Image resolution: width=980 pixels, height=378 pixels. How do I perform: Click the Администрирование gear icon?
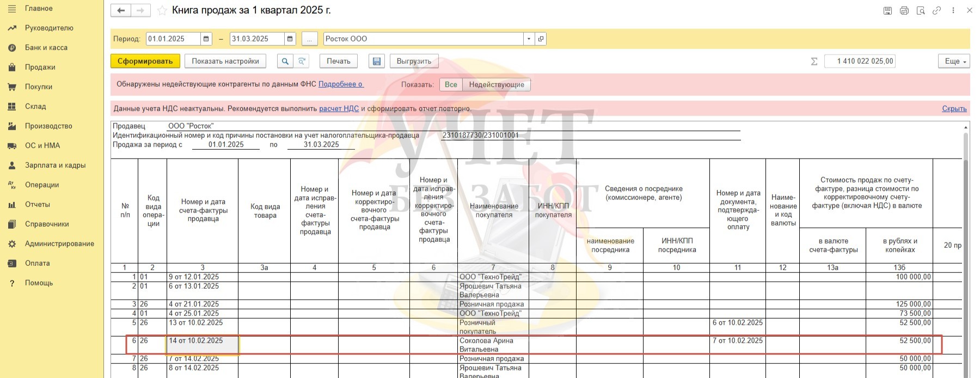(x=12, y=243)
